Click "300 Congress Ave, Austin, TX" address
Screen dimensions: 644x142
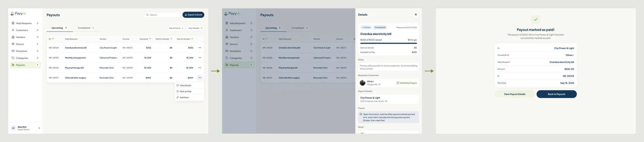point(374,101)
